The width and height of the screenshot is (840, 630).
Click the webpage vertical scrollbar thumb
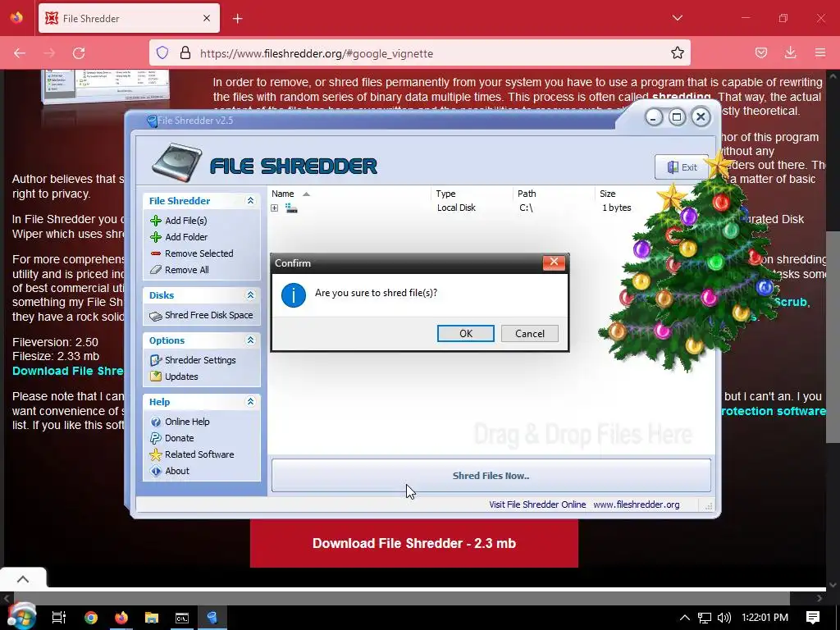pyautogui.click(x=833, y=337)
